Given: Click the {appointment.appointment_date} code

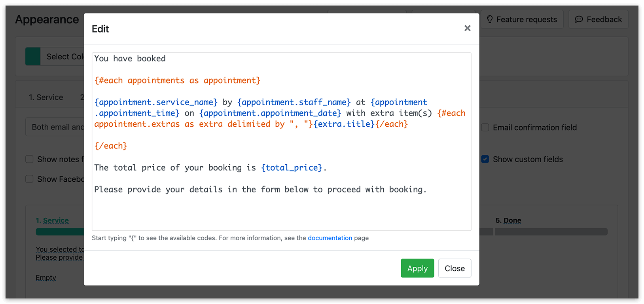Looking at the screenshot, I should coord(270,113).
